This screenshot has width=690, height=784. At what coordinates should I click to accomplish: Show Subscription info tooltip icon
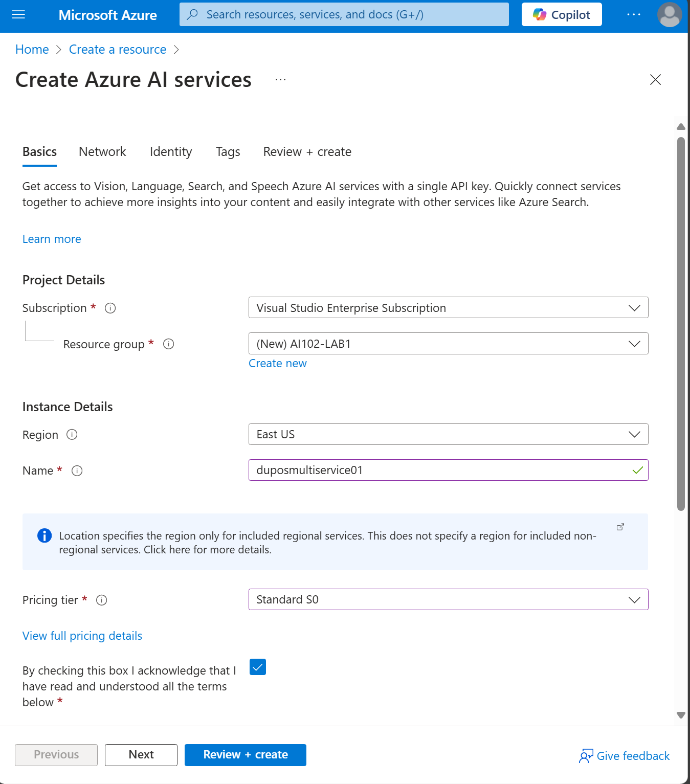tap(110, 308)
